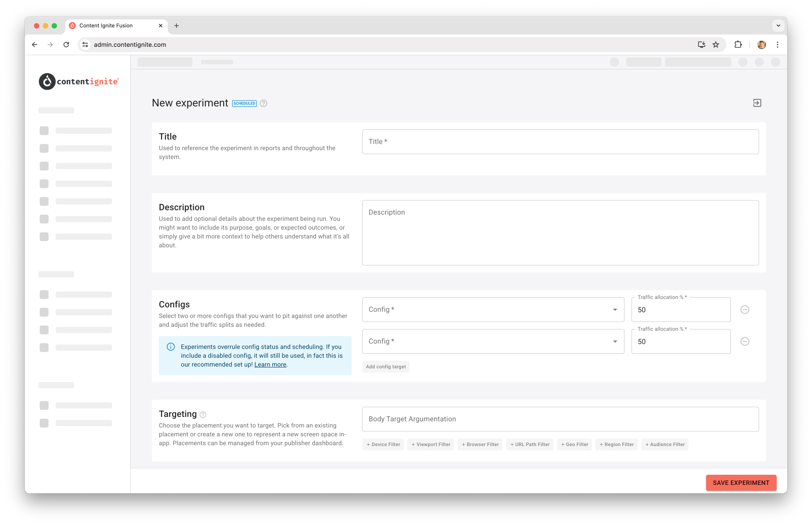812x526 pixels.
Task: Click Body Target Argumentation field
Action: (560, 419)
